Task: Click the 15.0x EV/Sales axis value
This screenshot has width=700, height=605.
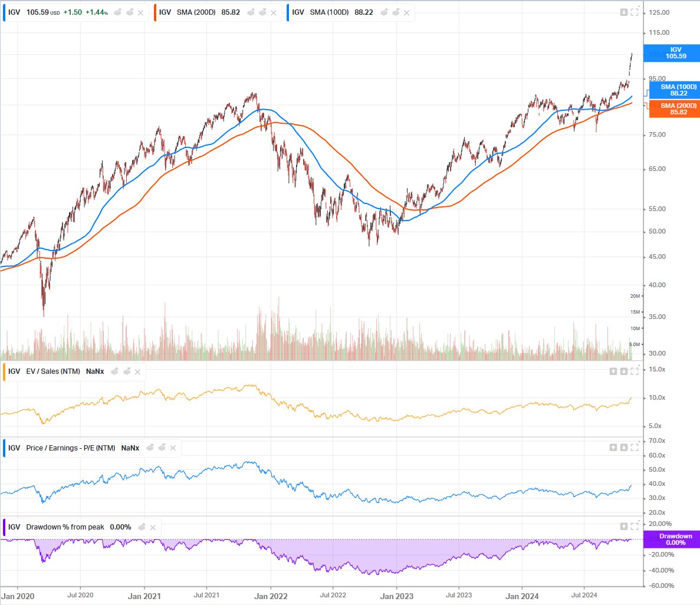Action: point(657,369)
